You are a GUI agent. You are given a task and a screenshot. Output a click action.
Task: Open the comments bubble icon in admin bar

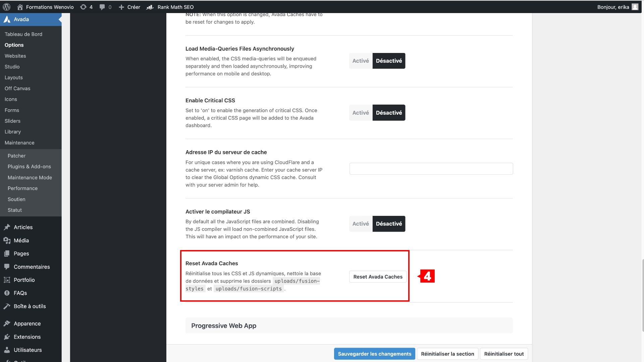[102, 7]
